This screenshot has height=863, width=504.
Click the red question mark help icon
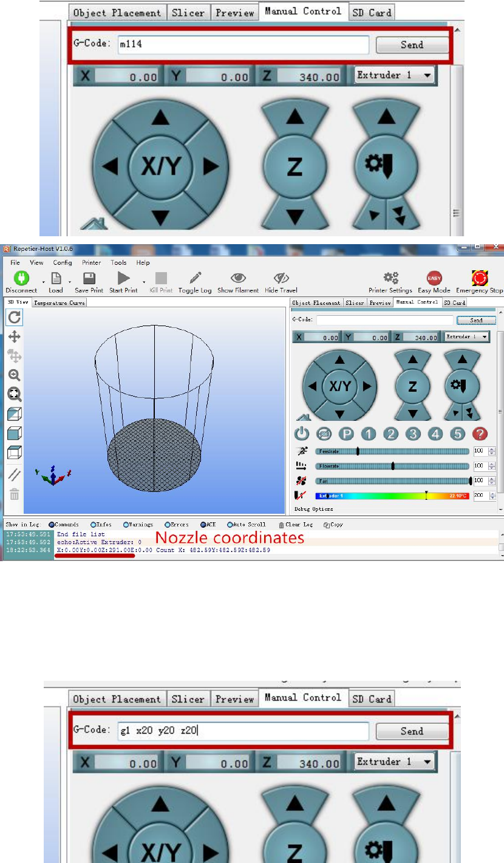[480, 434]
